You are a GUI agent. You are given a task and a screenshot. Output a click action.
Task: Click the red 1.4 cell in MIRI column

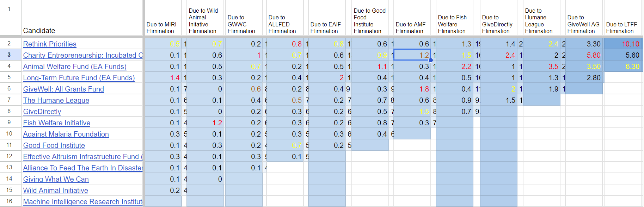(163, 78)
